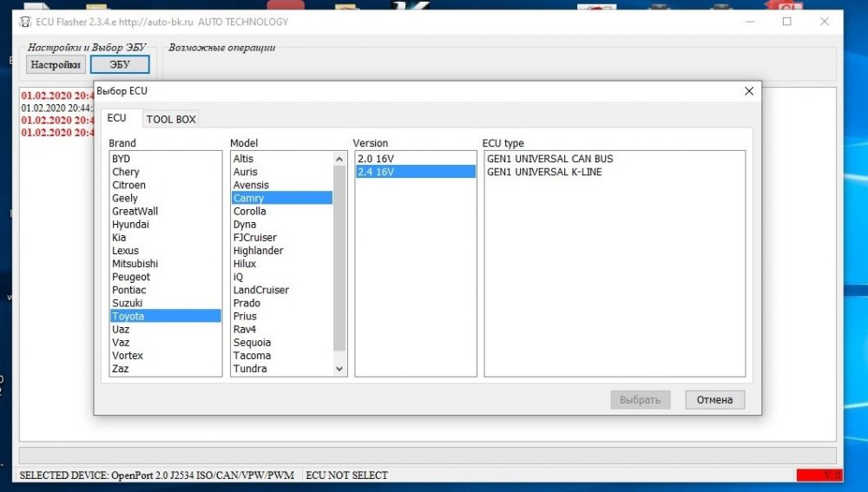Select BYD in Brand list
The image size is (868, 492).
[x=165, y=159]
